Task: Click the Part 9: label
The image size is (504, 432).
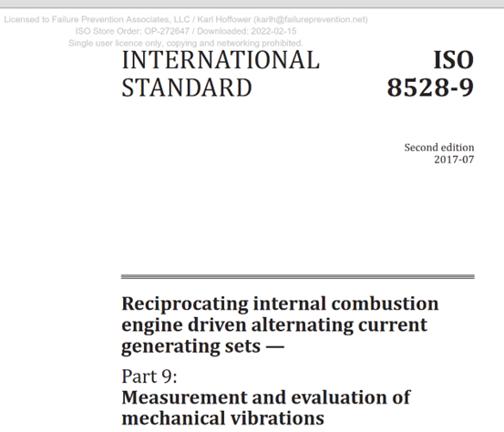Action: coord(149,376)
